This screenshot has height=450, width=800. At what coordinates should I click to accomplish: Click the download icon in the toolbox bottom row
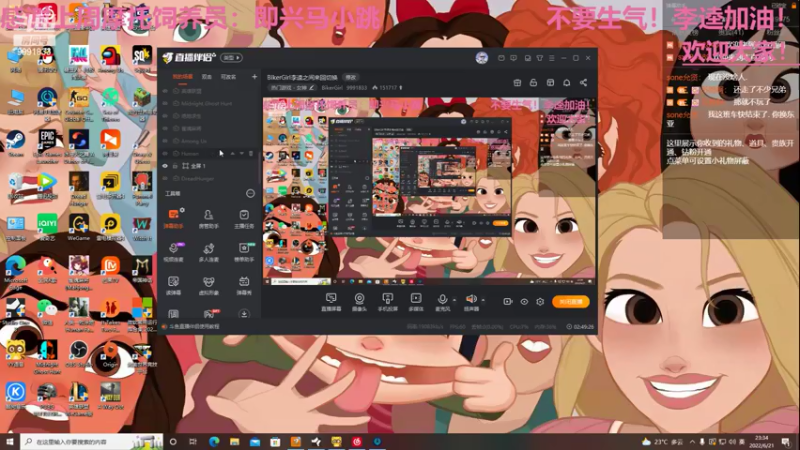(x=244, y=314)
